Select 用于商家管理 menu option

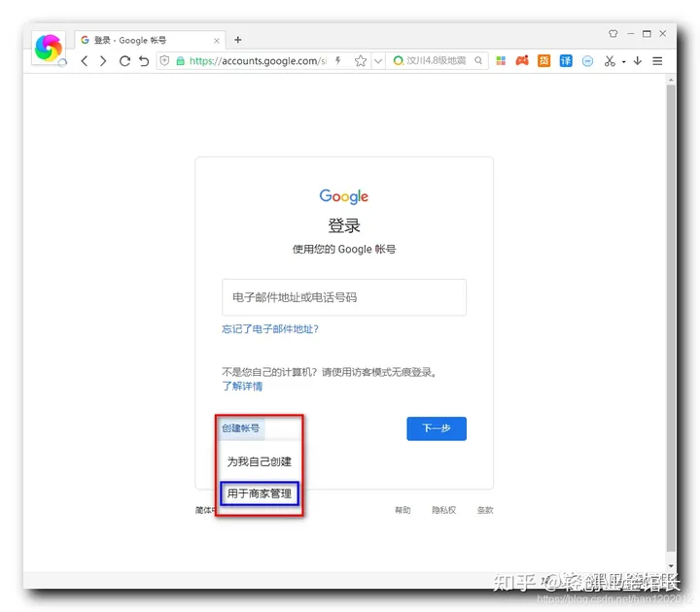(x=260, y=493)
